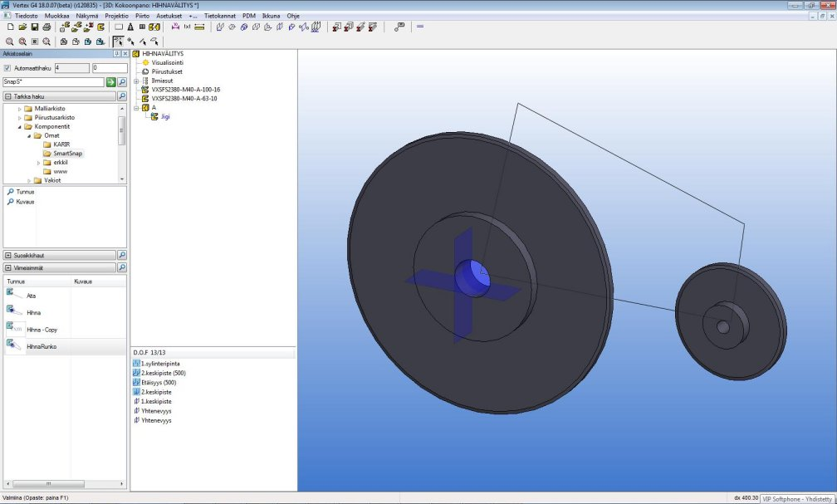837x504 pixels.
Task: Select Etäisyys (500) constraint
Action: [x=158, y=383]
